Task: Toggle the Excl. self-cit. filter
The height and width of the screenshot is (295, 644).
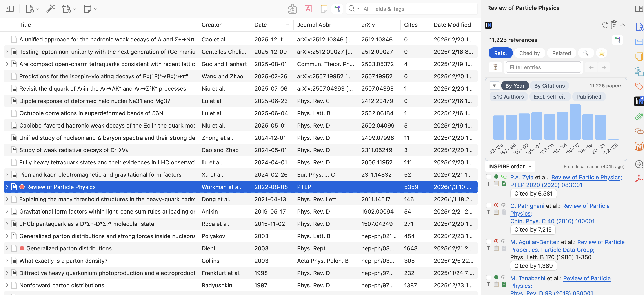Action: pyautogui.click(x=550, y=97)
